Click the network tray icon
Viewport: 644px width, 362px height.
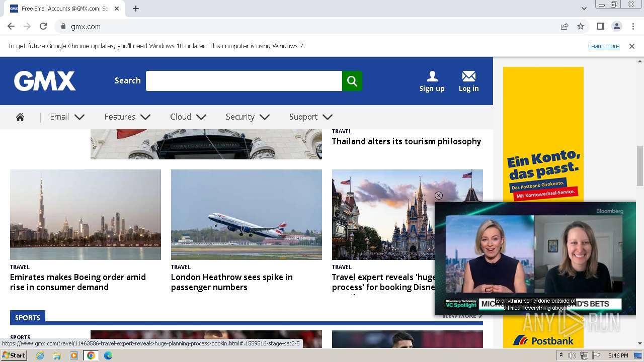(584, 355)
